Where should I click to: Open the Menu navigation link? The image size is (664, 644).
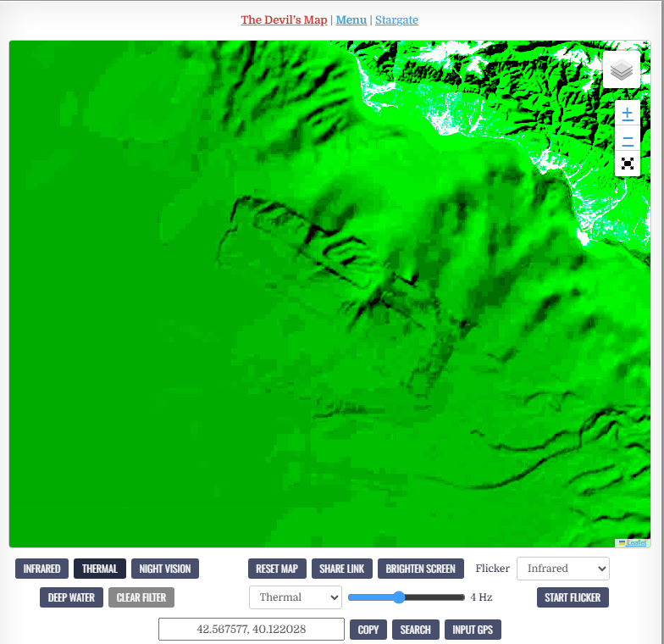tap(351, 19)
